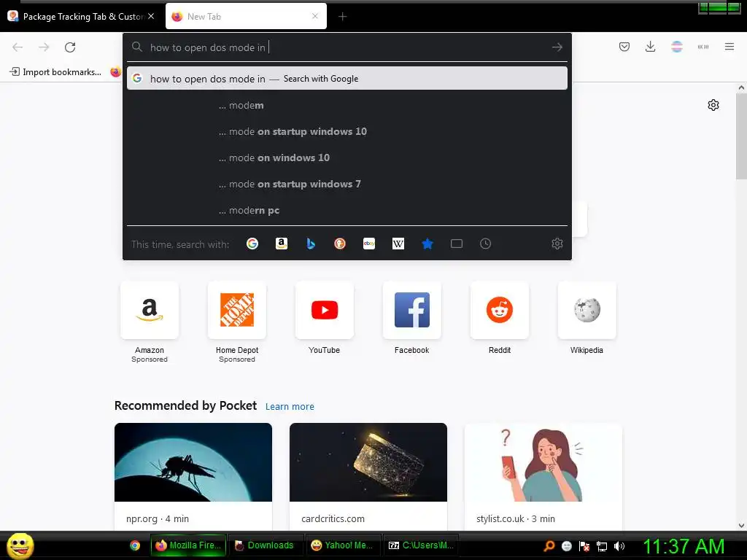Open the npr.org mosquito article card

click(193, 476)
